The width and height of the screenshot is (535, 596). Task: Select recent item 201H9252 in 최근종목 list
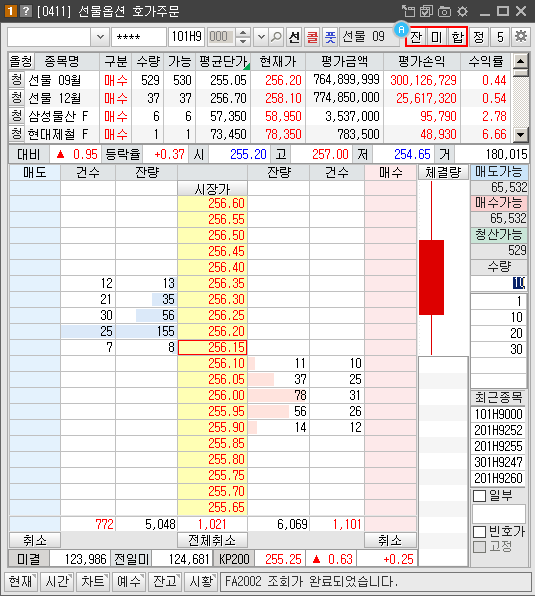pos(498,430)
